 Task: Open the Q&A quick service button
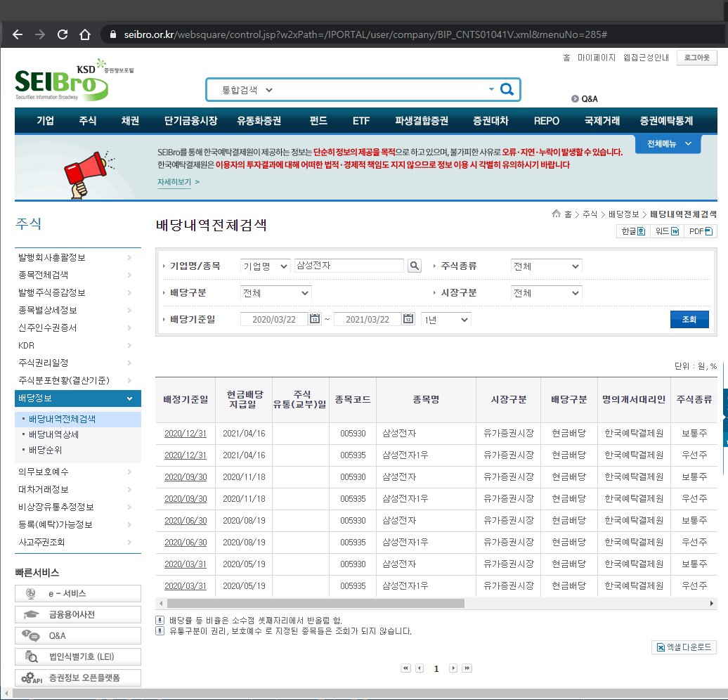pyautogui.click(x=78, y=635)
